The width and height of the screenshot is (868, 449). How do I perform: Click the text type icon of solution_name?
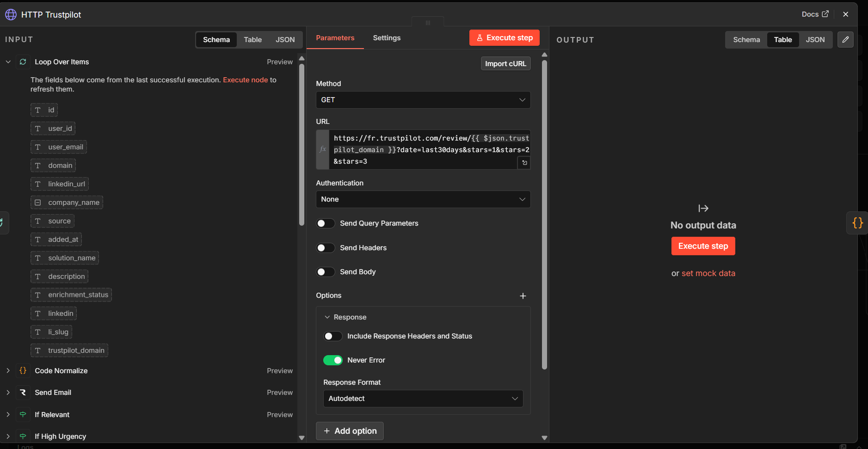coord(38,258)
